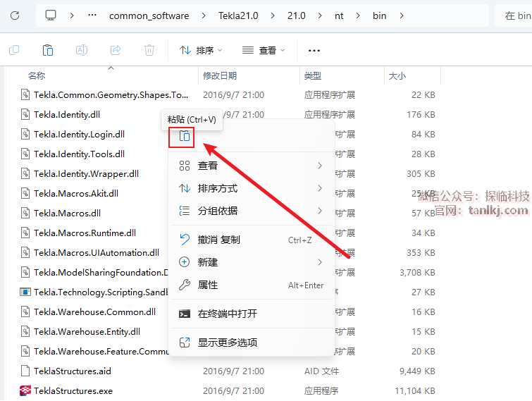Go to common_software in breadcrumb
Image resolution: width=532 pixels, height=401 pixels.
pyautogui.click(x=149, y=16)
